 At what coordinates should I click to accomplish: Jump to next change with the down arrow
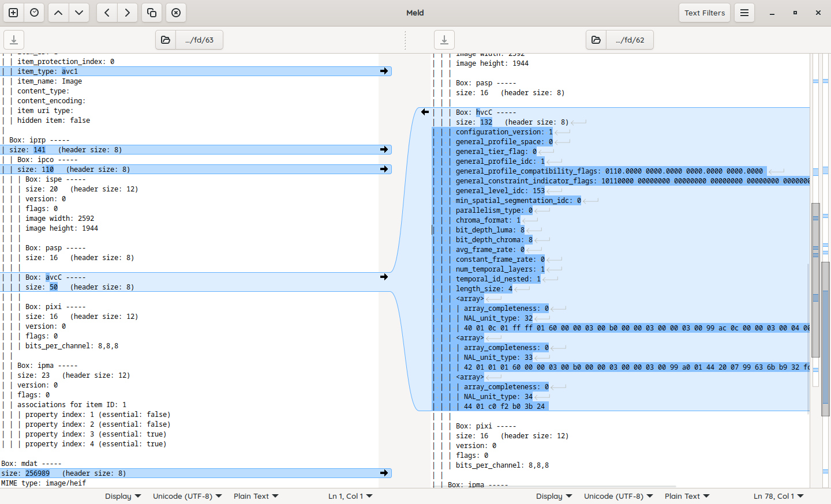pos(79,12)
